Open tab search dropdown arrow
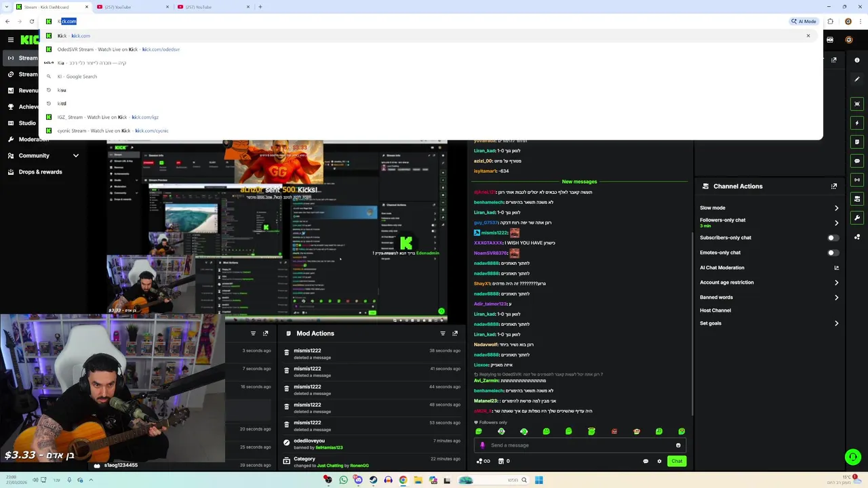This screenshot has width=868, height=488. (x=5, y=7)
